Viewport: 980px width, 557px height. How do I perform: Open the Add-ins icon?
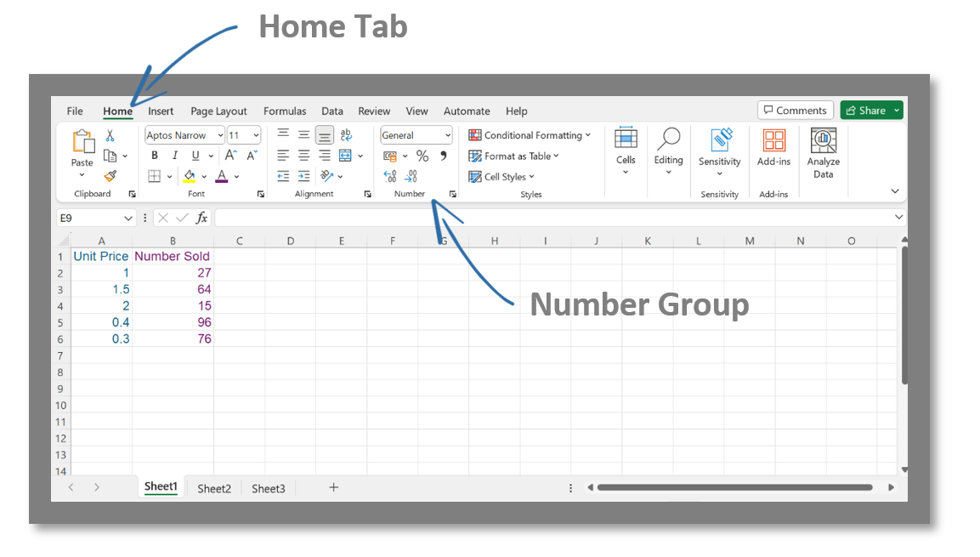773,140
